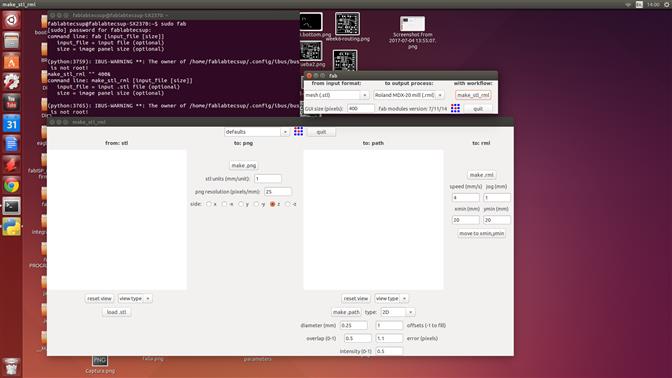Open System Settings gear in launcher

tap(12, 82)
